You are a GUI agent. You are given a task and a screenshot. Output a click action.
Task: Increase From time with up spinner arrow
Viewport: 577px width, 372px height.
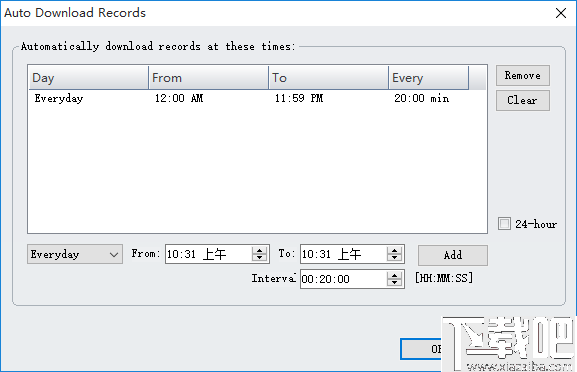point(259,250)
